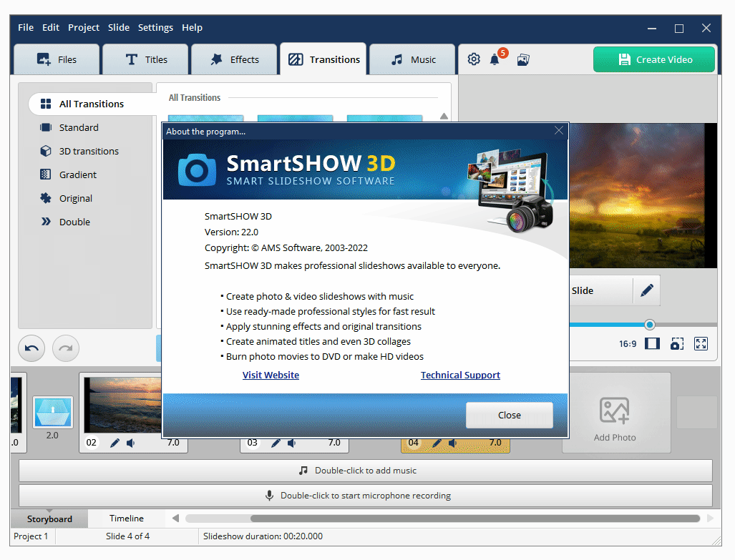735x560 pixels.
Task: Click the add music track bar
Action: pos(366,471)
